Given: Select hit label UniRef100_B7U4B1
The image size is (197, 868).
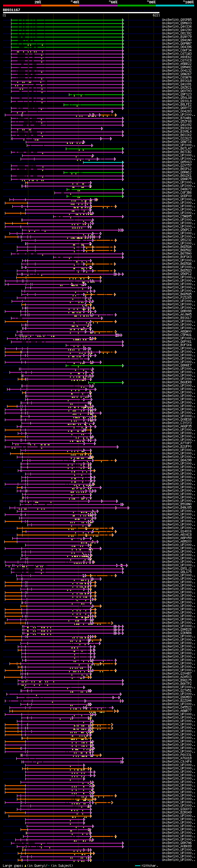Looking at the screenshot, I should [177, 118].
